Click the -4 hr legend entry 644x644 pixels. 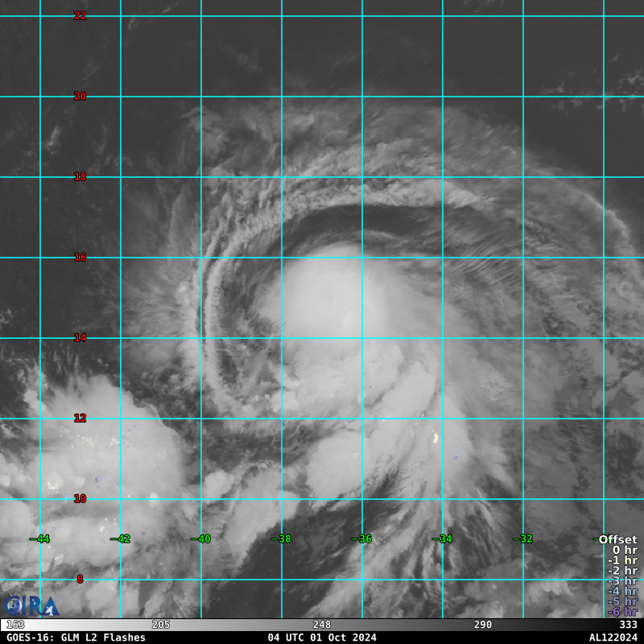[x=622, y=591]
